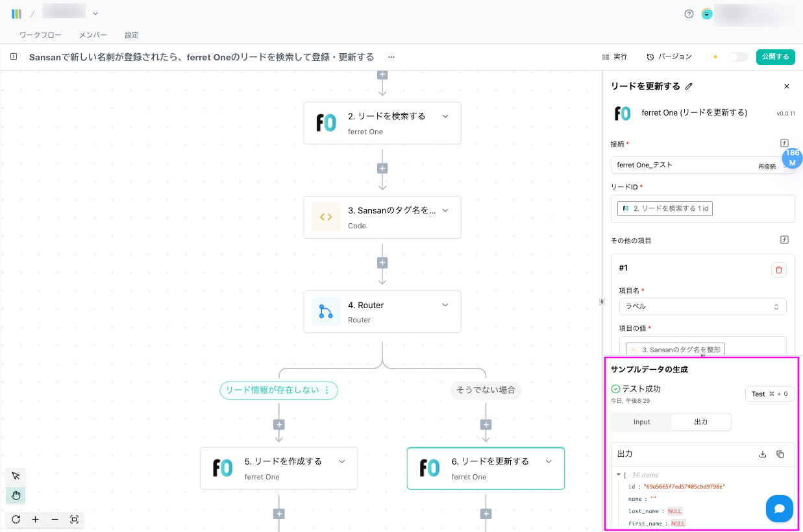803x532 pixels.
Task: Expand the 2. リードを検索する step chevron
Action: [x=445, y=116]
